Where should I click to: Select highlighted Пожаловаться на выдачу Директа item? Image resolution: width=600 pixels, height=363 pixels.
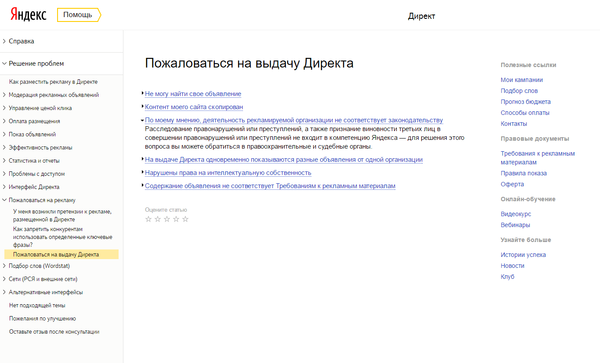pos(61,254)
